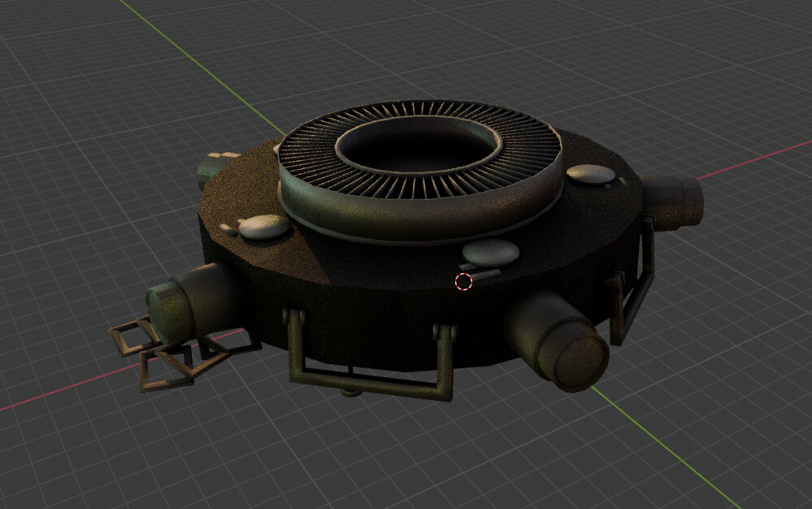Image resolution: width=812 pixels, height=509 pixels.
Task: Click the oval dome on the left top surface
Action: tap(263, 227)
